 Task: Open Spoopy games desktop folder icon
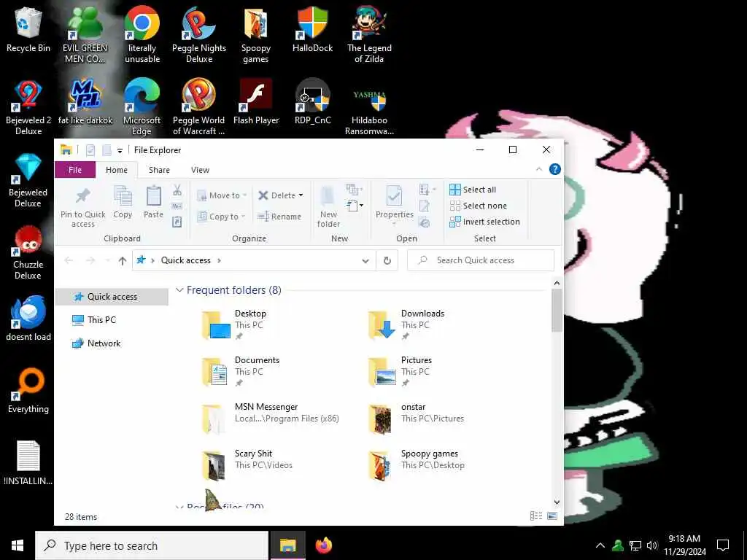coord(256,35)
